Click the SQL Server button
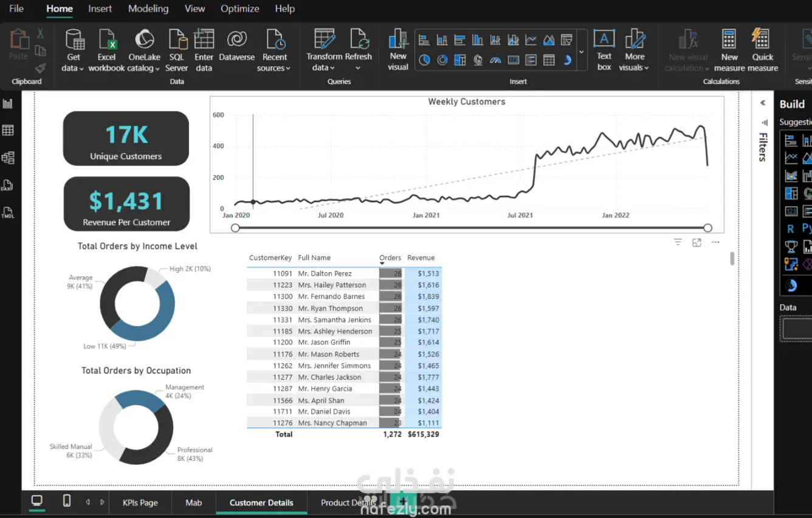The width and height of the screenshot is (812, 518). [176, 51]
